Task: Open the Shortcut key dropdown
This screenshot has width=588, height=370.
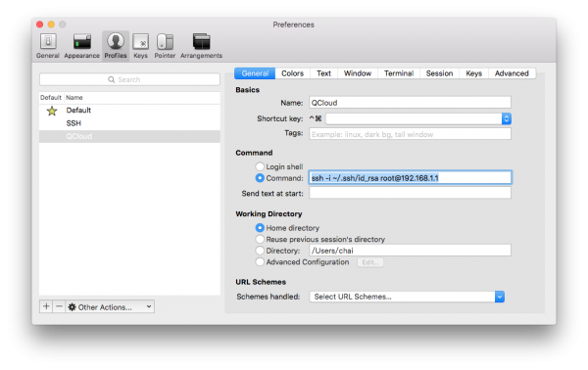Action: point(507,118)
